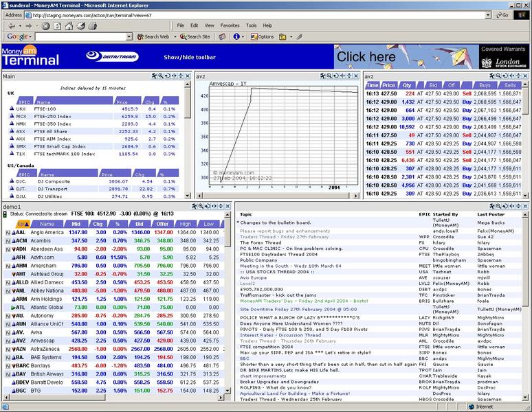Open the Favorites menu
The width and height of the screenshot is (532, 412).
230,25
